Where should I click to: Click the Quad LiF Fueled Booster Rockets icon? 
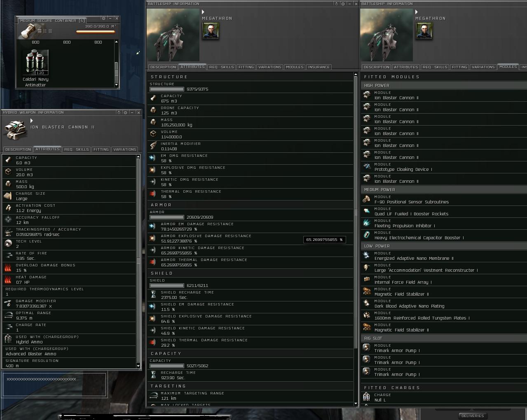click(x=367, y=211)
